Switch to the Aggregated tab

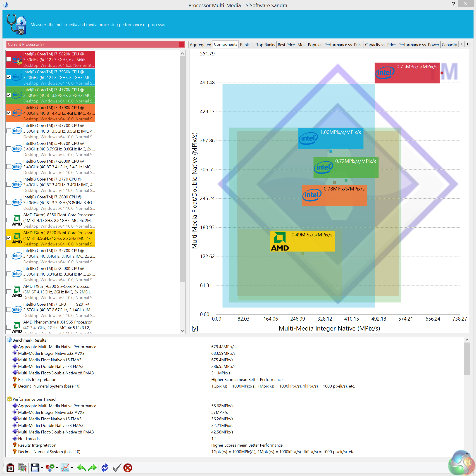(x=200, y=45)
